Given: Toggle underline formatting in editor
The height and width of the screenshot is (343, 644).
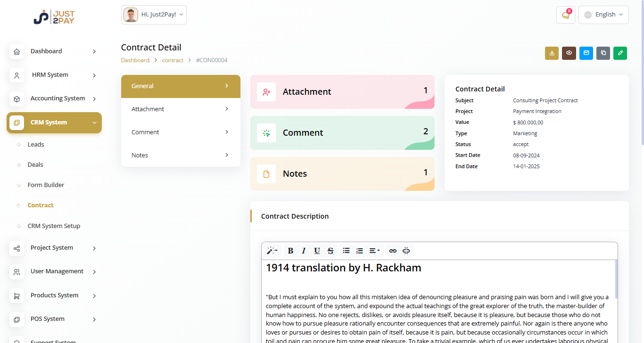Looking at the screenshot, I should [x=317, y=251].
